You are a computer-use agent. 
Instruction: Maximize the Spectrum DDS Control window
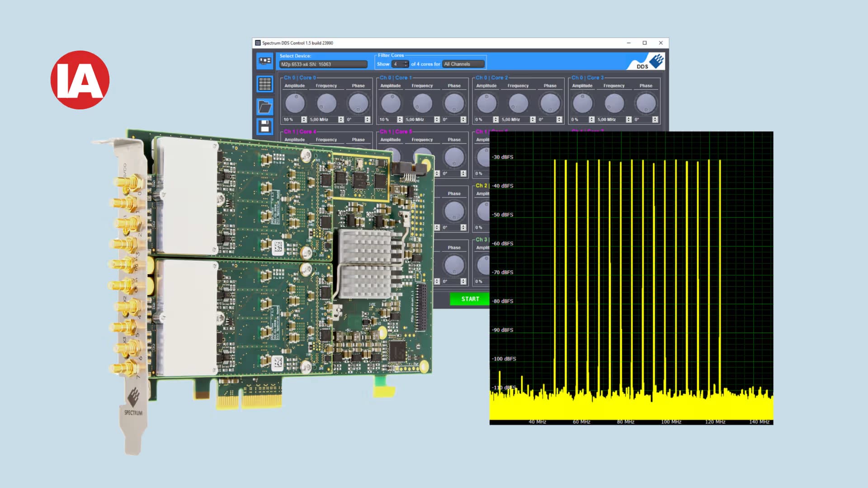(645, 43)
